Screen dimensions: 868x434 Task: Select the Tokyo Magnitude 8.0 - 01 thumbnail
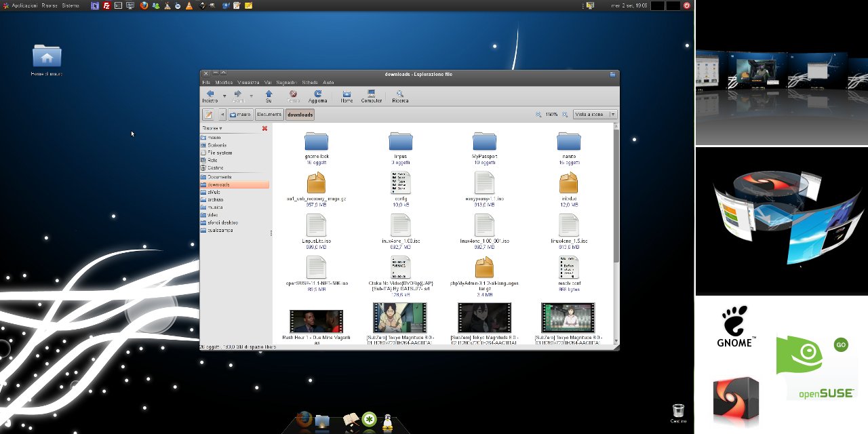pyautogui.click(x=400, y=317)
